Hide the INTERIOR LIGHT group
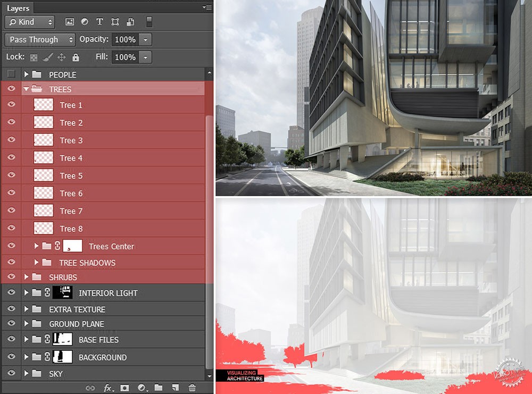 [11, 292]
